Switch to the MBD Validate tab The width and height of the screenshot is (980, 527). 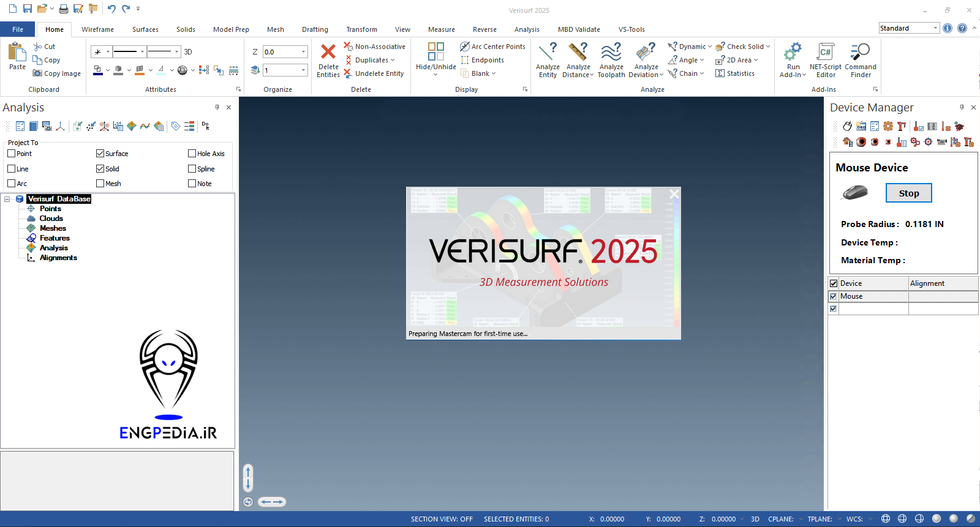point(579,29)
